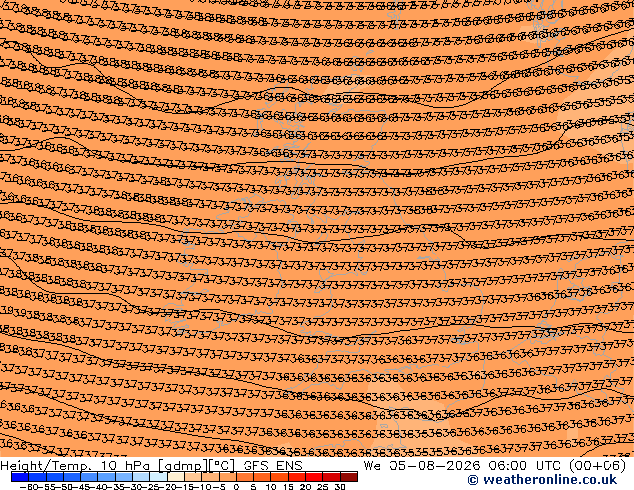This screenshot has height=490, width=634.
Task: Click the 'Height/Temp. 10 hPa' map title
Action: click(76, 466)
